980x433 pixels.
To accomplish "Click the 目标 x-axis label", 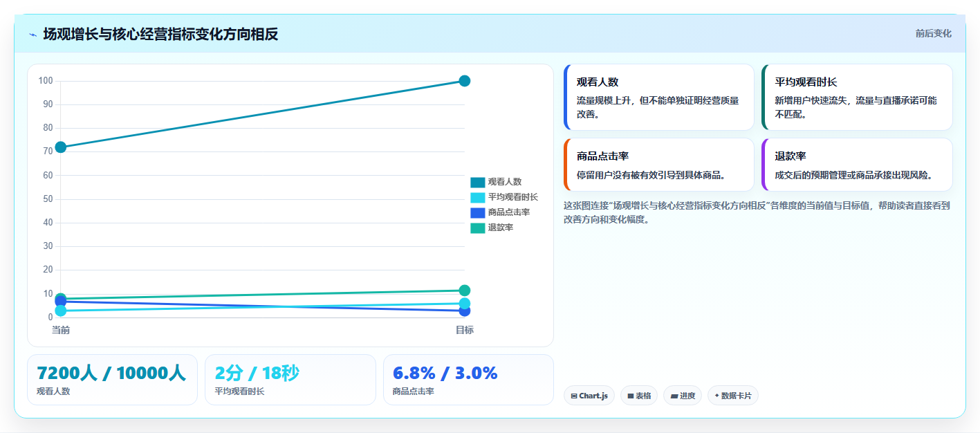I will tap(465, 330).
